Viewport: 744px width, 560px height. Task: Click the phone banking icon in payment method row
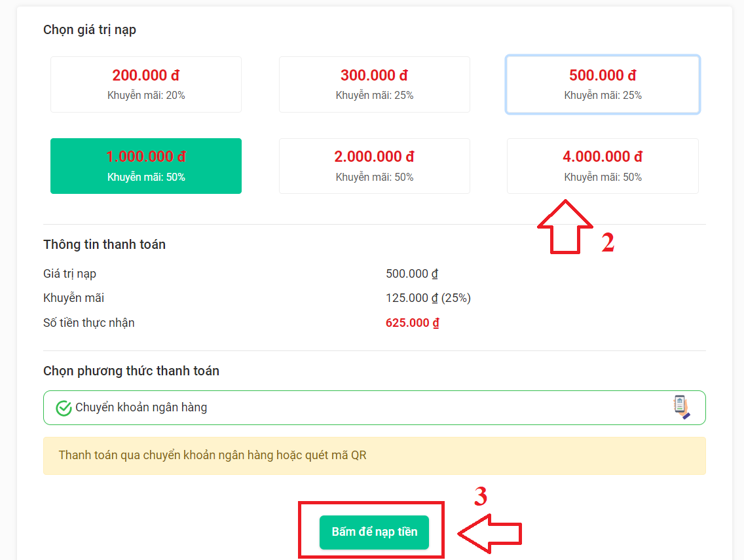tap(681, 407)
